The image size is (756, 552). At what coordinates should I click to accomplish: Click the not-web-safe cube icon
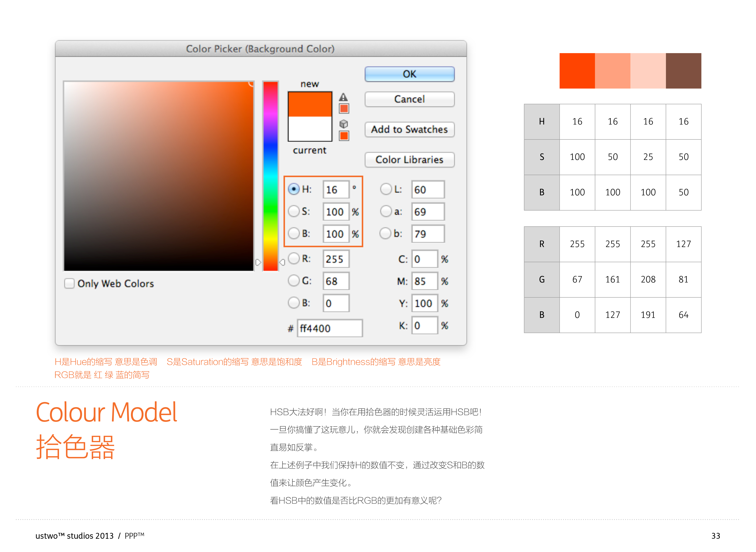[x=344, y=124]
